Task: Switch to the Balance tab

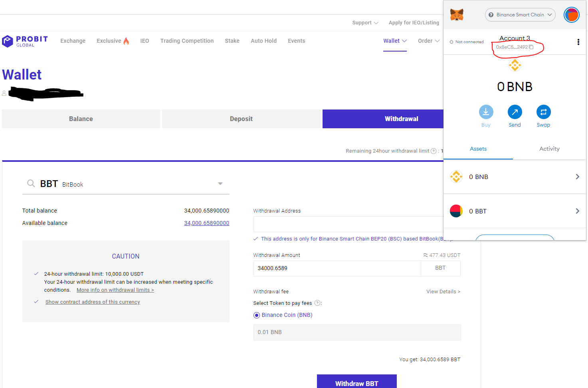Action: (x=81, y=119)
